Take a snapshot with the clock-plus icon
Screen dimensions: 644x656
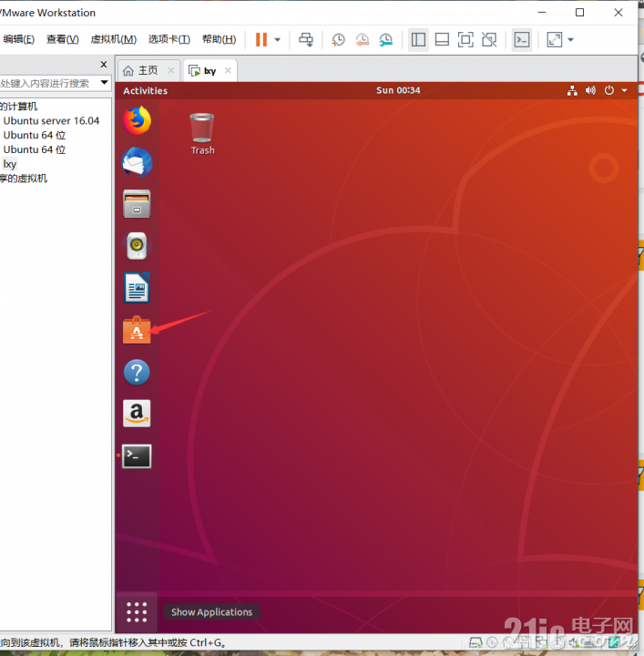pyautogui.click(x=338, y=40)
